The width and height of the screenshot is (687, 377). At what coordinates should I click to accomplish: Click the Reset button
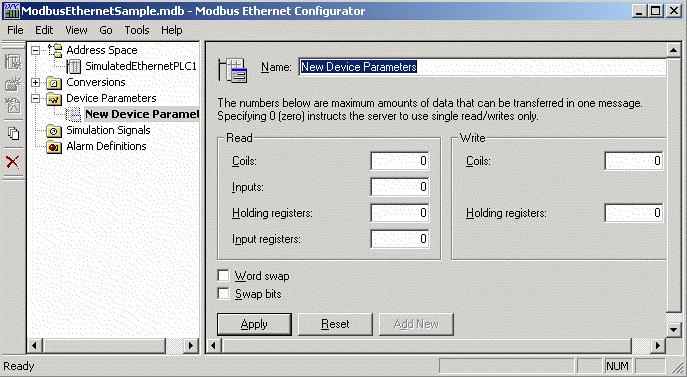pos(335,324)
